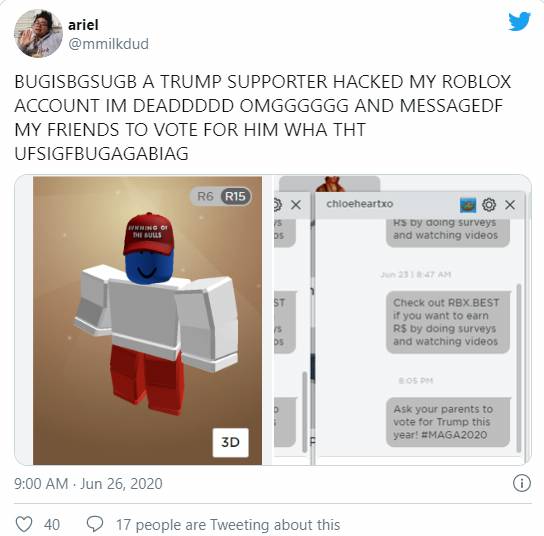This screenshot has height=536, width=544.
Task: View 17 people are Tweeting about this
Action: (228, 525)
